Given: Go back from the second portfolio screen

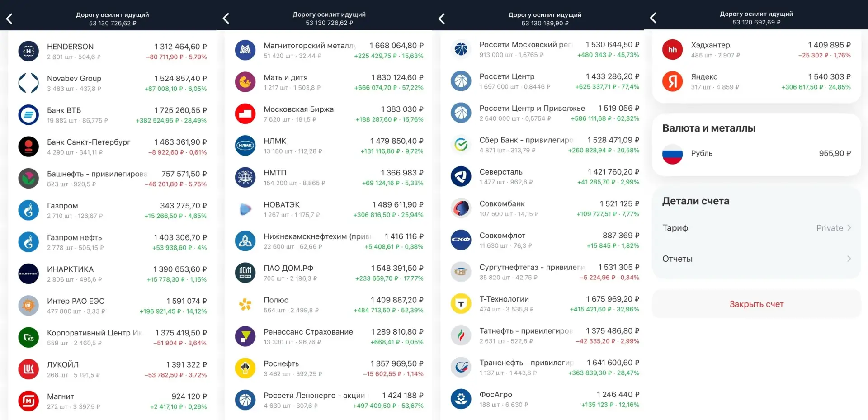Looking at the screenshot, I should (x=226, y=19).
